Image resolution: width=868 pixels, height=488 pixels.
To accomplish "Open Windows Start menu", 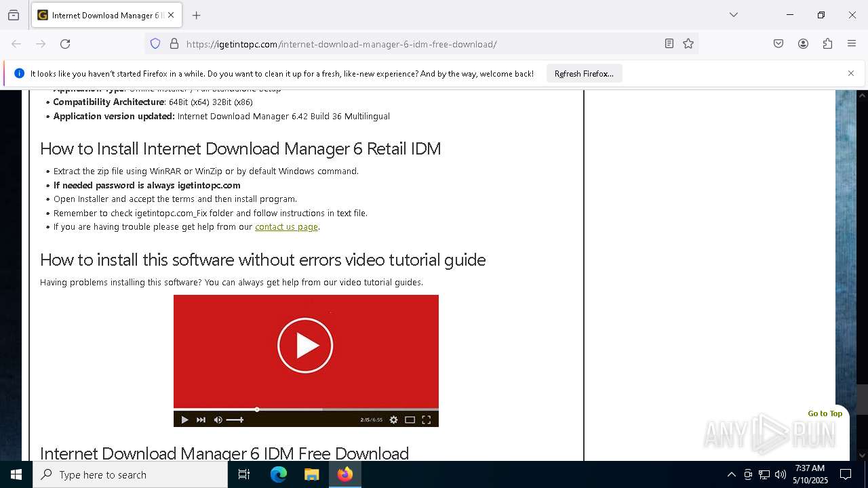I will click(16, 474).
